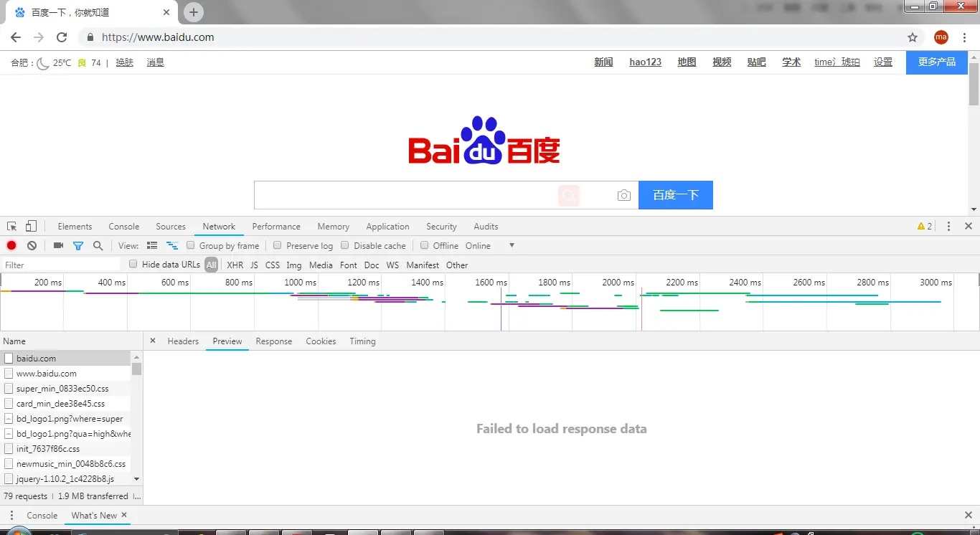Enable the Preserve log checkbox
980x535 pixels.
point(278,245)
